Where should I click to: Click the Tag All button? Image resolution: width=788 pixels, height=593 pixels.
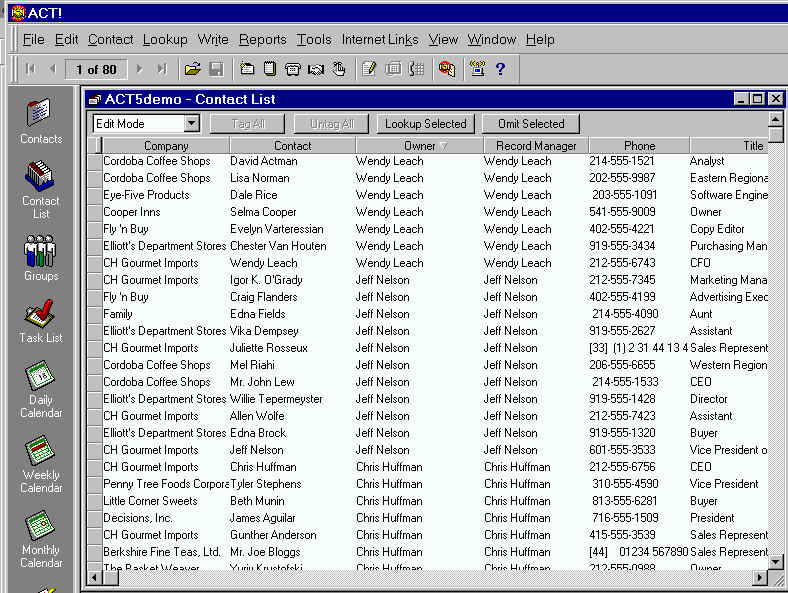248,124
